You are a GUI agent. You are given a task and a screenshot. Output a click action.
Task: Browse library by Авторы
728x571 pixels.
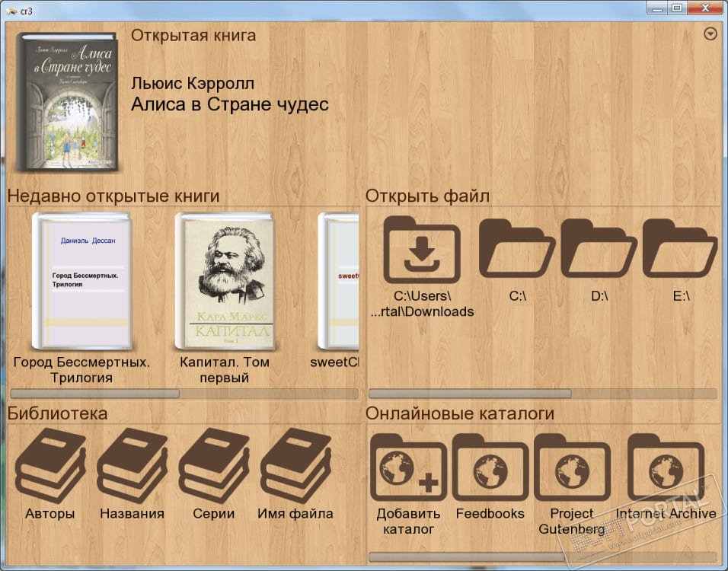[x=50, y=466]
